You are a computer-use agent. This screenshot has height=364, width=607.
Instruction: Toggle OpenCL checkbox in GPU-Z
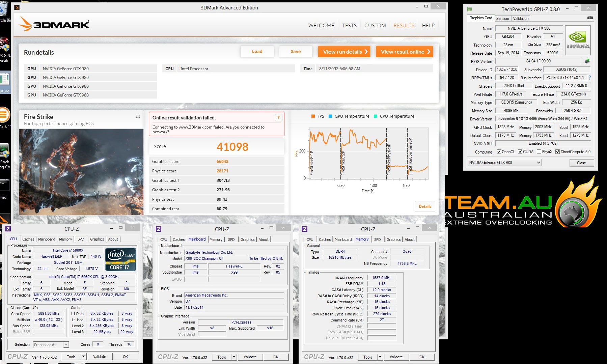point(499,152)
